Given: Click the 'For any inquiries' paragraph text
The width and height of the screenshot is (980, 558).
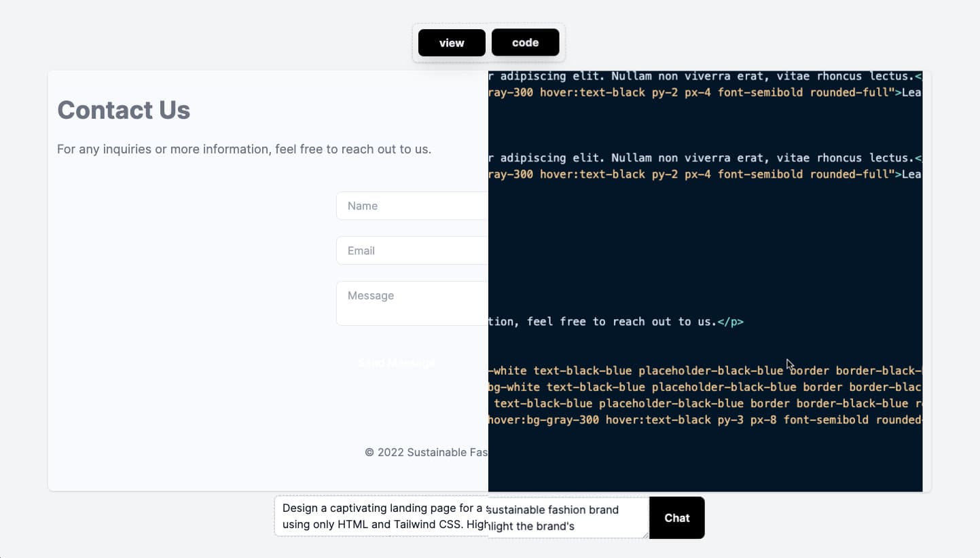Looking at the screenshot, I should 244,149.
